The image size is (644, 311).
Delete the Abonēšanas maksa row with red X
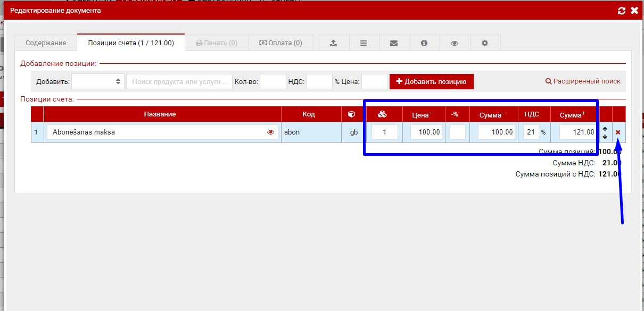(618, 132)
